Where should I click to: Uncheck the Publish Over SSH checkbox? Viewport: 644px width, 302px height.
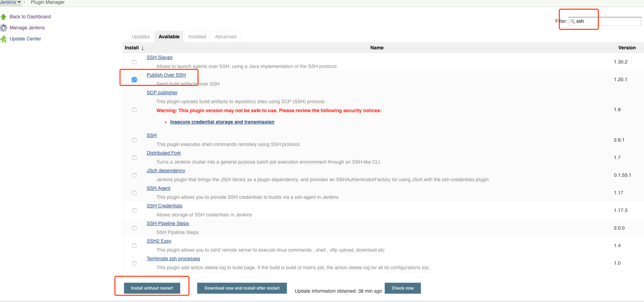click(134, 80)
